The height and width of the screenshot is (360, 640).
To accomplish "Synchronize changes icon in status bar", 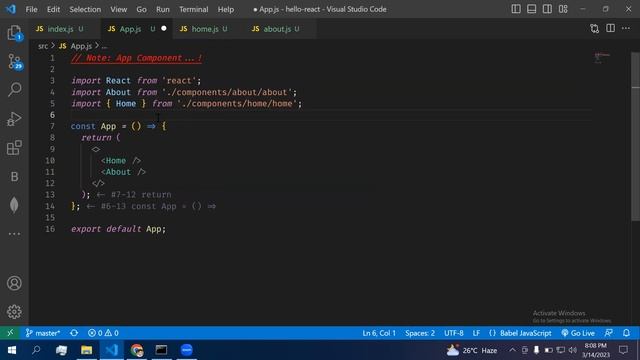I will [74, 333].
